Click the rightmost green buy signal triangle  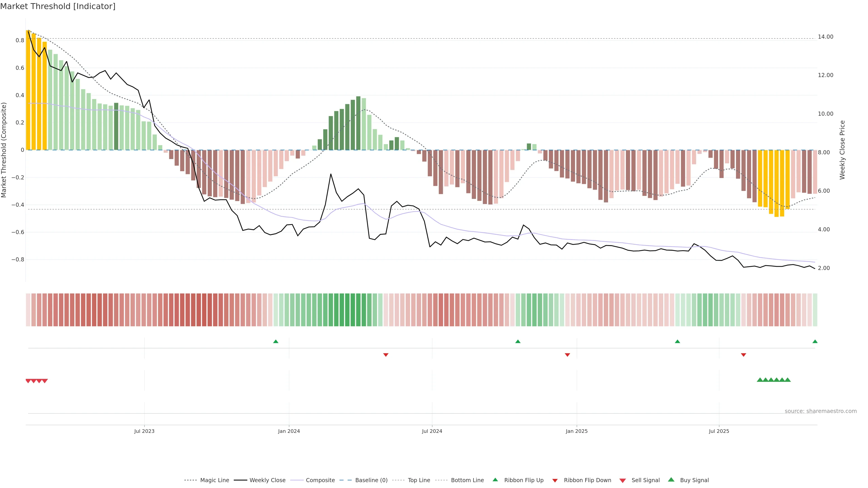(x=788, y=380)
